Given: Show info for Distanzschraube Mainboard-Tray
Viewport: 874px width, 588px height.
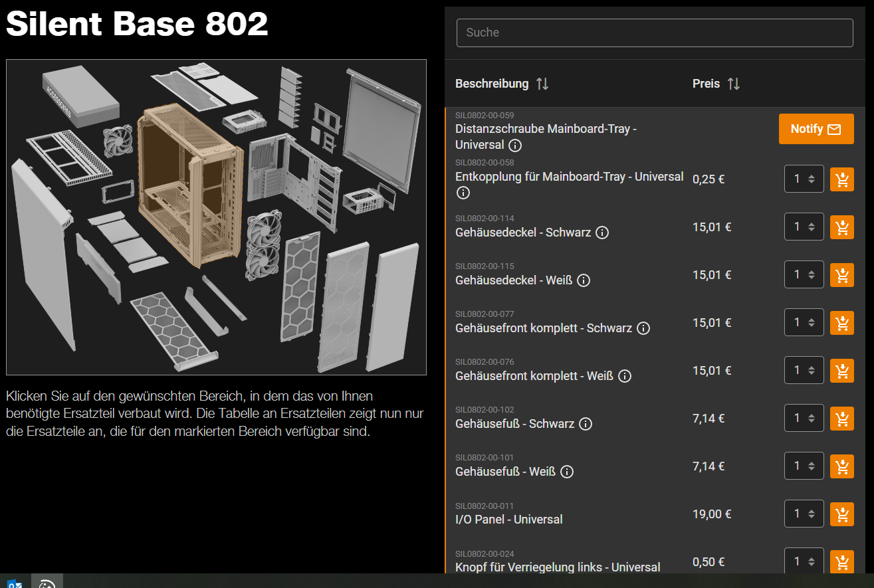Looking at the screenshot, I should [515, 145].
